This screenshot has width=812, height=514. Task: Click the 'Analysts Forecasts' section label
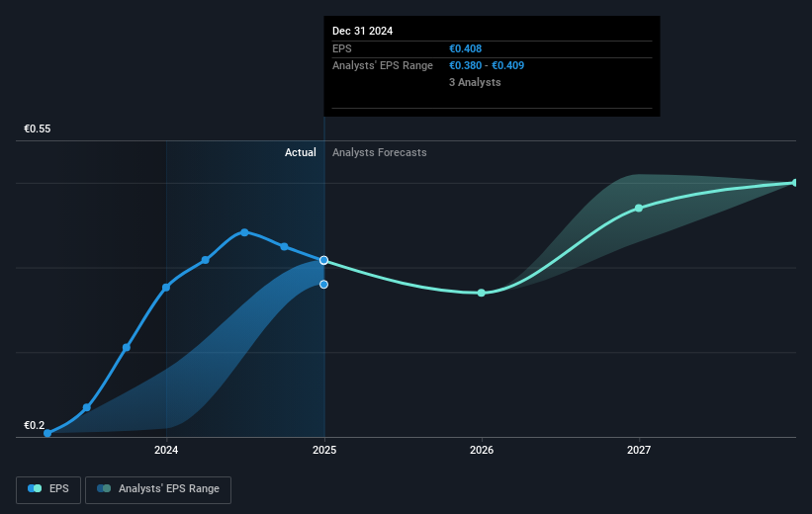tap(380, 152)
